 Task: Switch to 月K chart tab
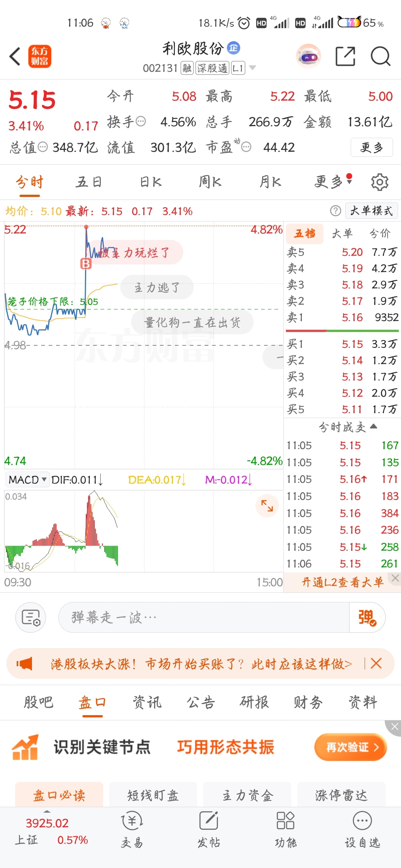(270, 182)
